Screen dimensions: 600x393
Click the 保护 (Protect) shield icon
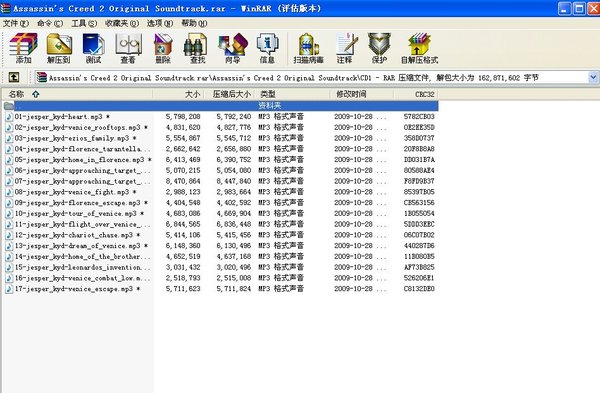379,48
